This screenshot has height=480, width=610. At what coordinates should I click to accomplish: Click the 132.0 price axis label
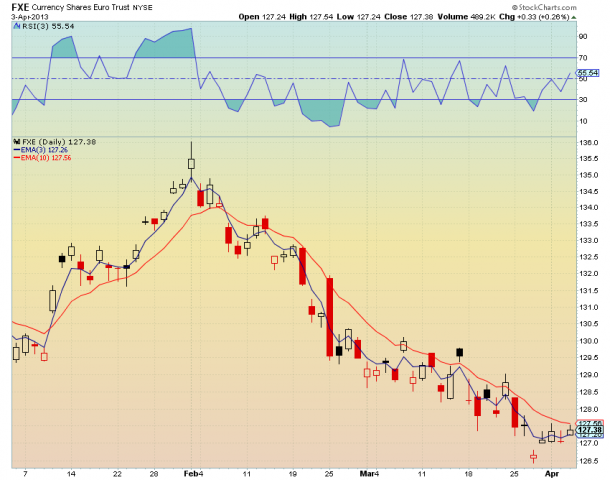pyautogui.click(x=589, y=273)
